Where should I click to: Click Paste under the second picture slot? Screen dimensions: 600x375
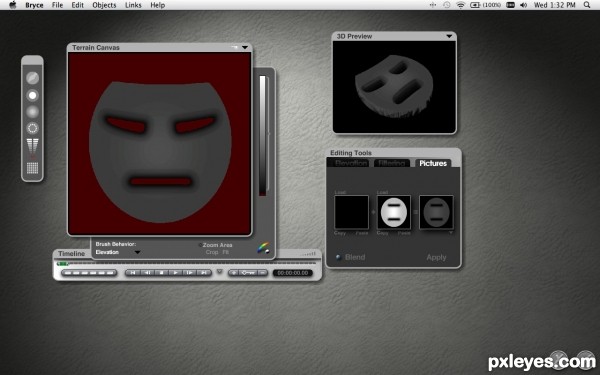404,233
